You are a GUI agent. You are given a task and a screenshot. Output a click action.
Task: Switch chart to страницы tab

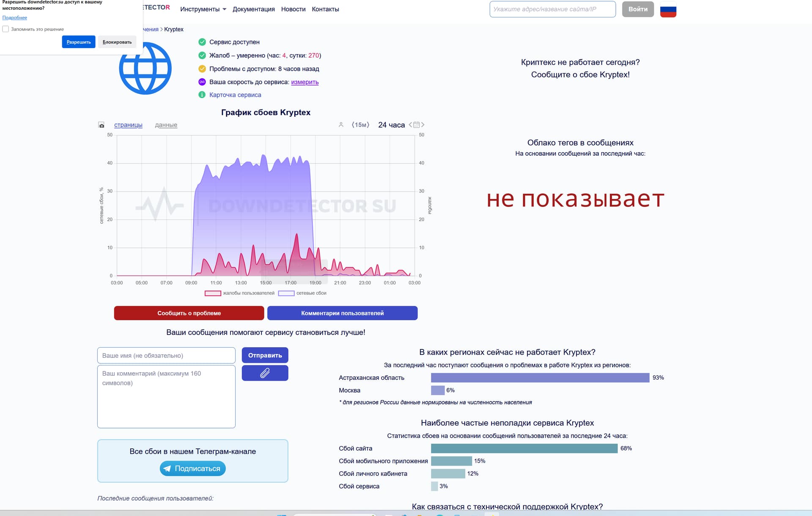point(128,125)
